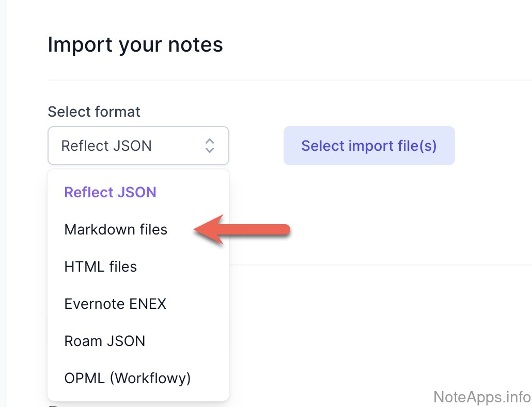Select Markdown files from the format list

click(116, 229)
